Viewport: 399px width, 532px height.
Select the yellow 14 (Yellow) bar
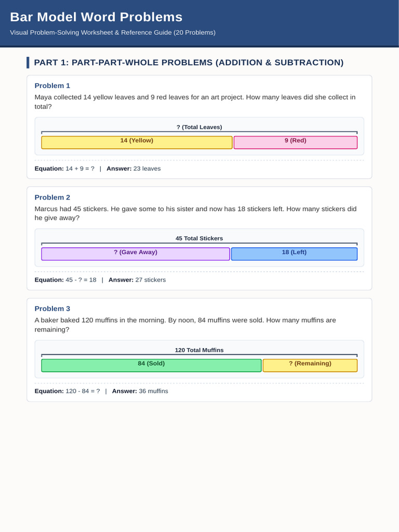tap(137, 142)
